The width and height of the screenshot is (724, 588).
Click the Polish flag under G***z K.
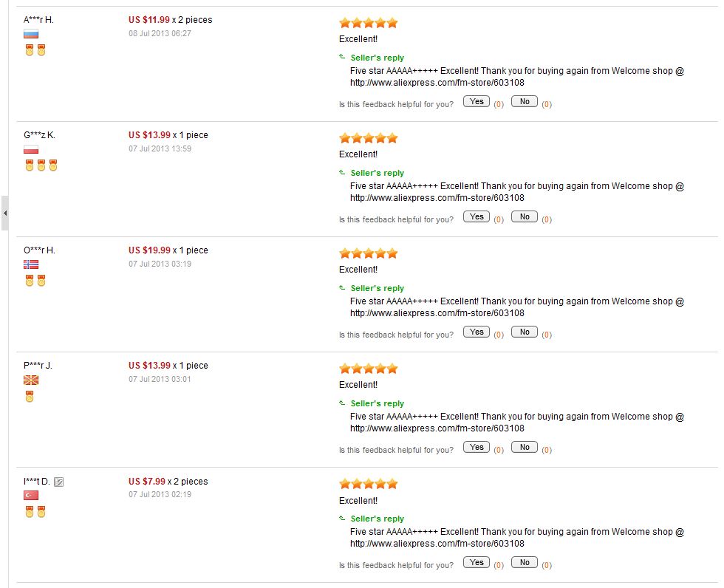point(31,149)
